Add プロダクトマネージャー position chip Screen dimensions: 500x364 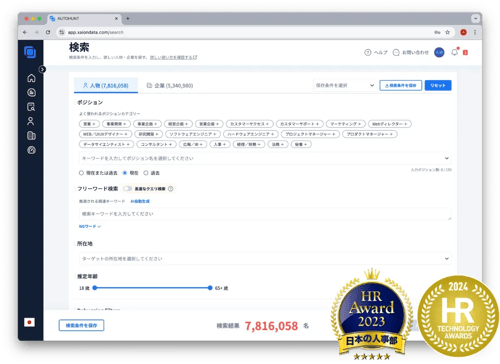pyautogui.click(x=369, y=134)
